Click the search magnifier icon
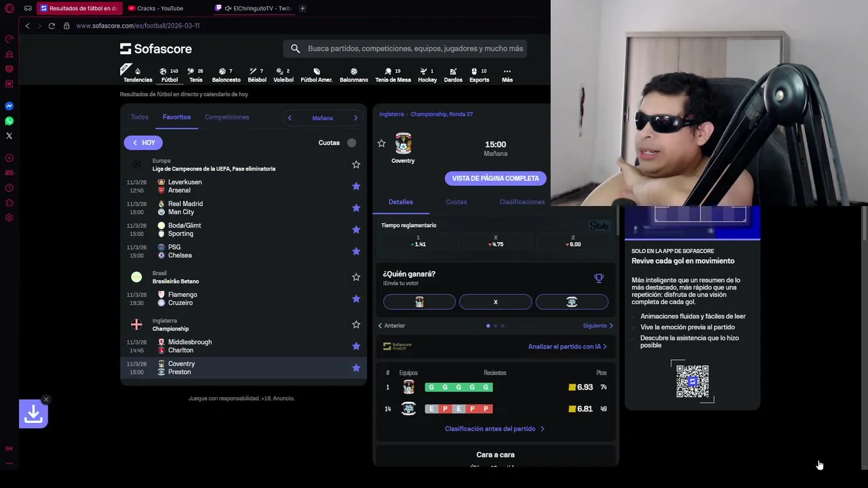 click(x=295, y=49)
